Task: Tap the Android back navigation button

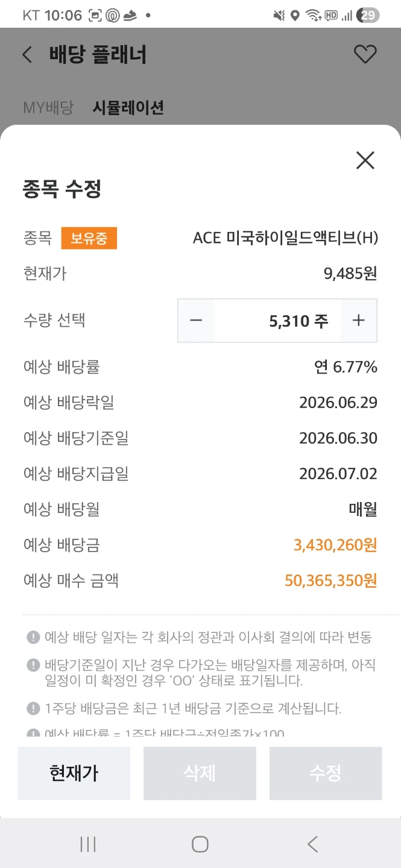Action: pos(312,844)
